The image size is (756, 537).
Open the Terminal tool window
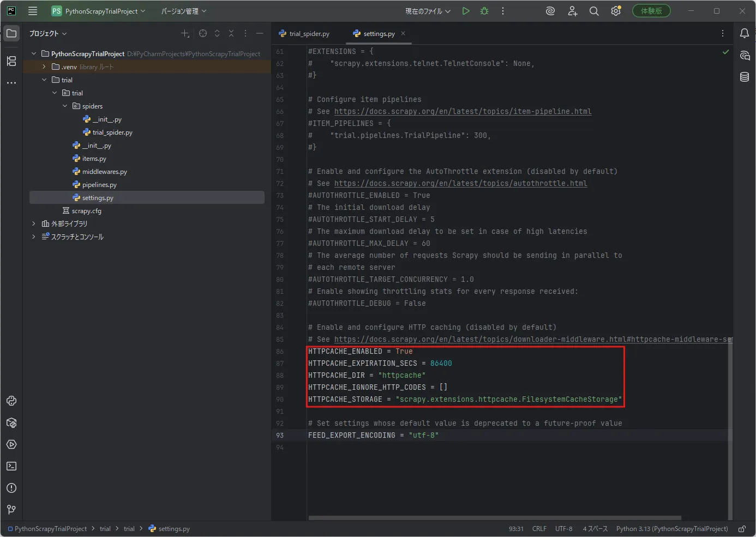11,466
